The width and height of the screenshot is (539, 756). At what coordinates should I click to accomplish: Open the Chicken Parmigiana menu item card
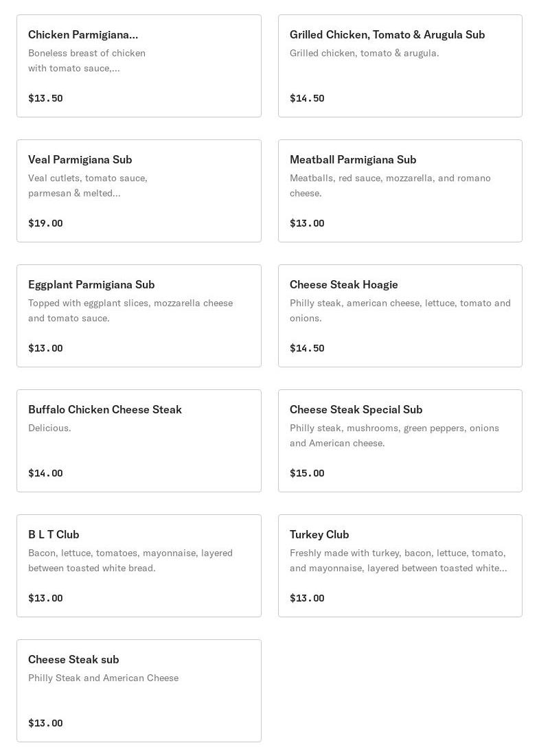pos(139,65)
